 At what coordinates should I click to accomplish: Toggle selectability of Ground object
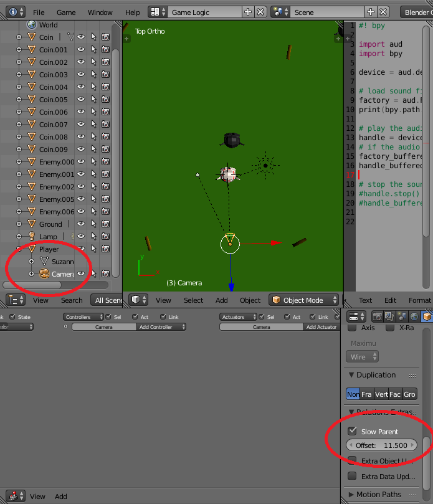(93, 224)
